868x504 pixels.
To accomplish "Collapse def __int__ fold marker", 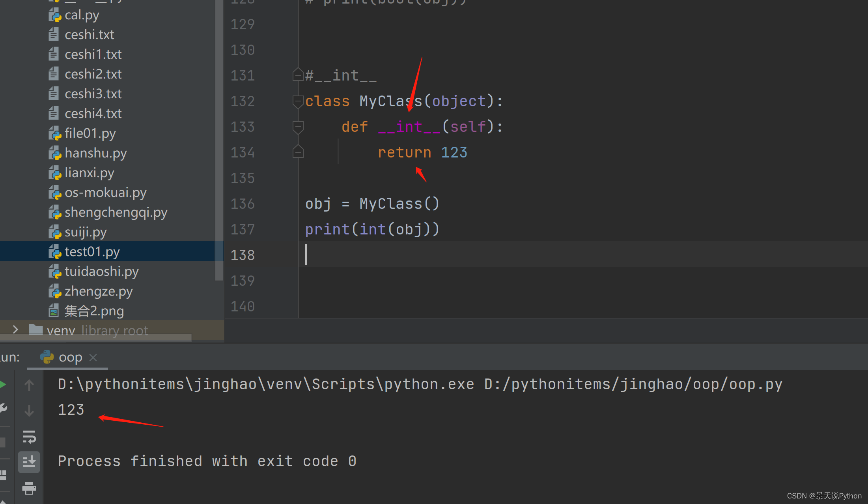I will pyautogui.click(x=298, y=127).
